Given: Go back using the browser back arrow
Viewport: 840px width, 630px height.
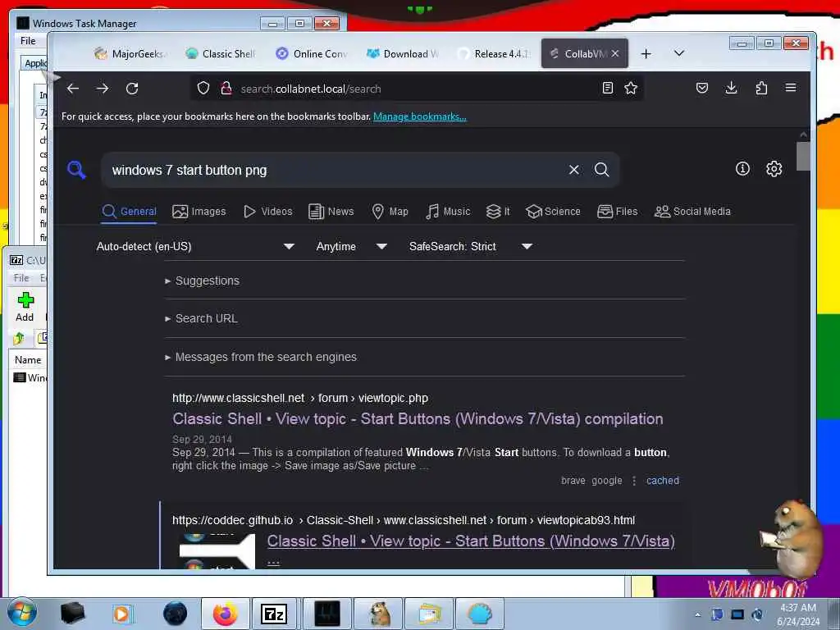Looking at the screenshot, I should (x=73, y=89).
